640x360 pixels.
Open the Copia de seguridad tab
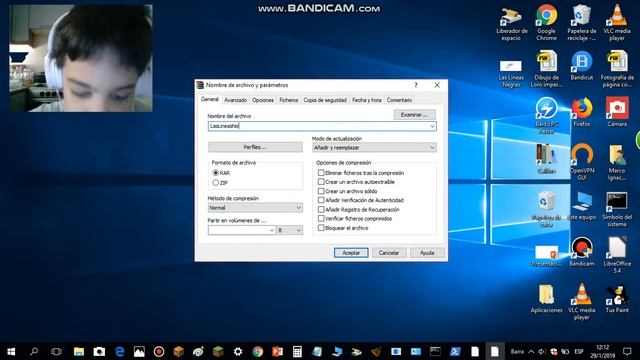[325, 100]
